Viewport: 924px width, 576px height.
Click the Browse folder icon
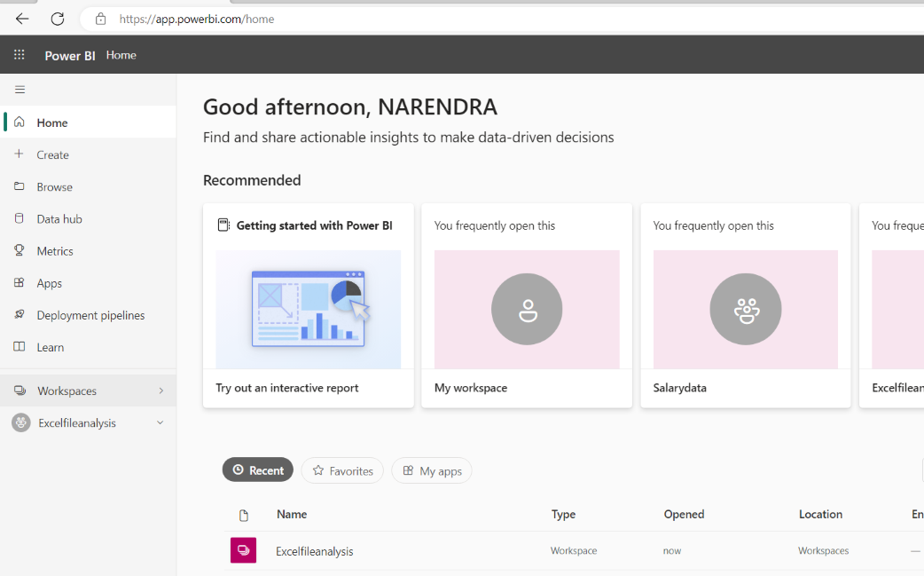pyautogui.click(x=20, y=186)
